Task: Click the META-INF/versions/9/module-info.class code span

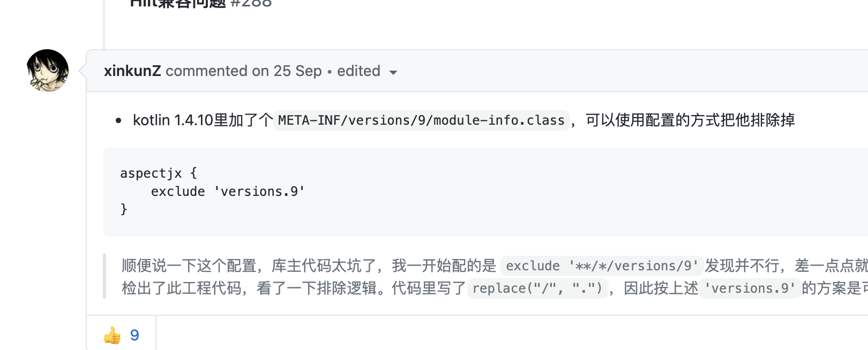Action: coord(421,120)
